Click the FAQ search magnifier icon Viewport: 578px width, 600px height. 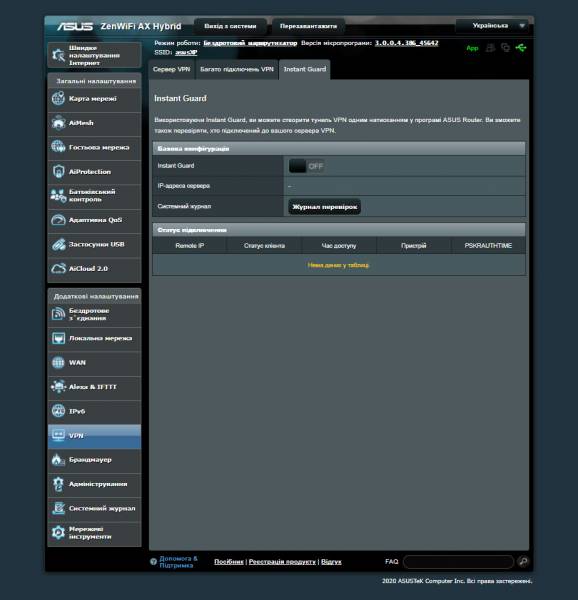(x=523, y=561)
